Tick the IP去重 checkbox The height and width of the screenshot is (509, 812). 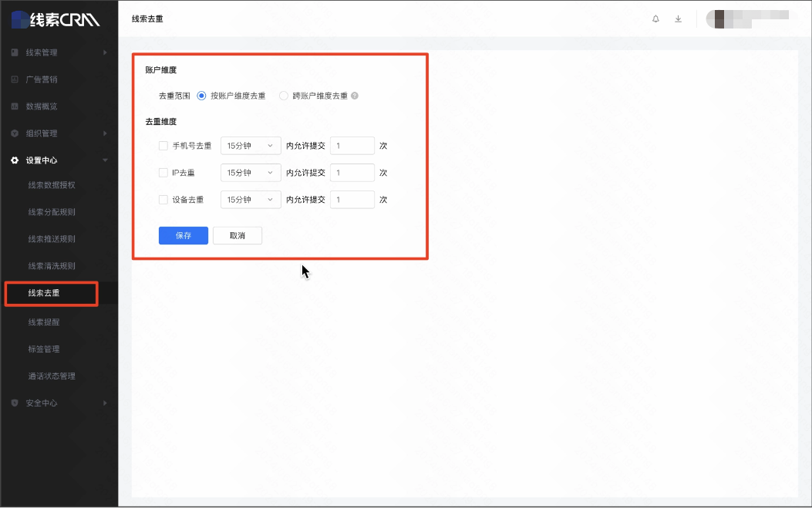tap(163, 173)
